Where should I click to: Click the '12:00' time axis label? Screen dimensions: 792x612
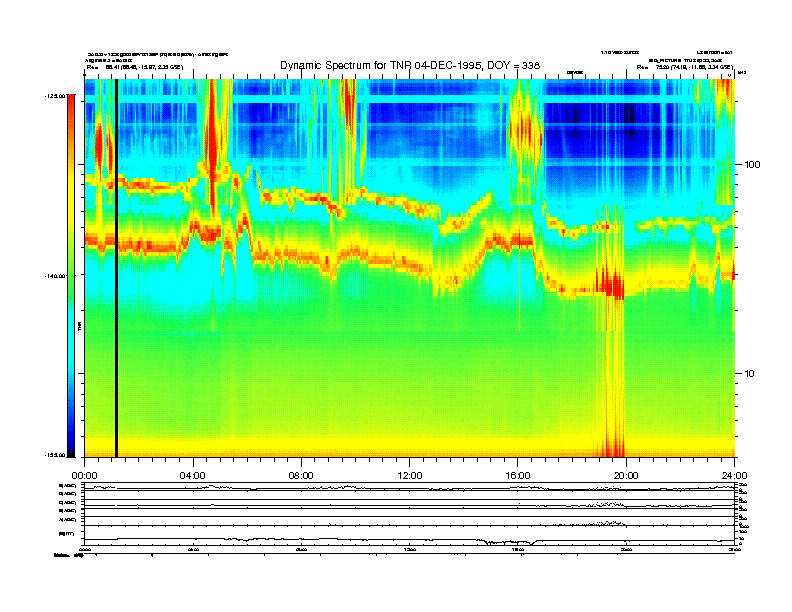click(x=410, y=476)
